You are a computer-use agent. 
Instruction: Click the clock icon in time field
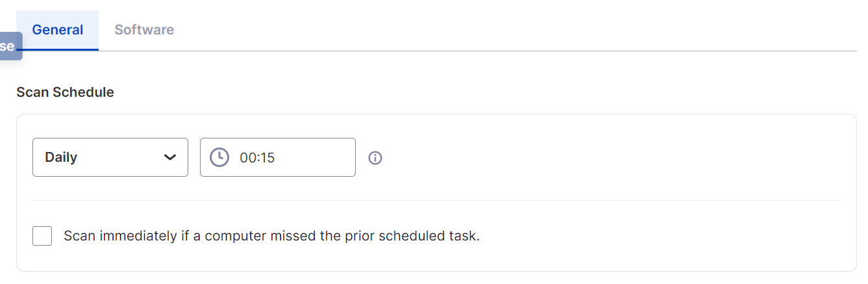coord(219,157)
